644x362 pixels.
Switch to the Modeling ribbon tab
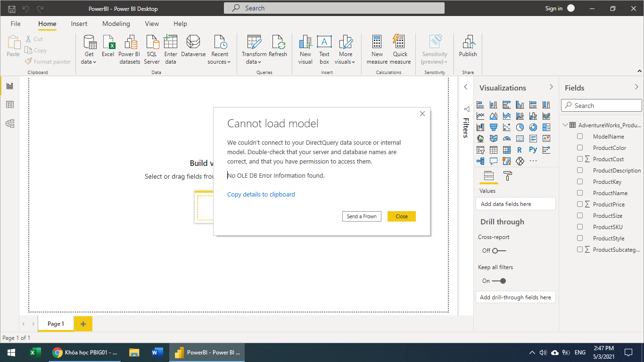pyautogui.click(x=116, y=24)
